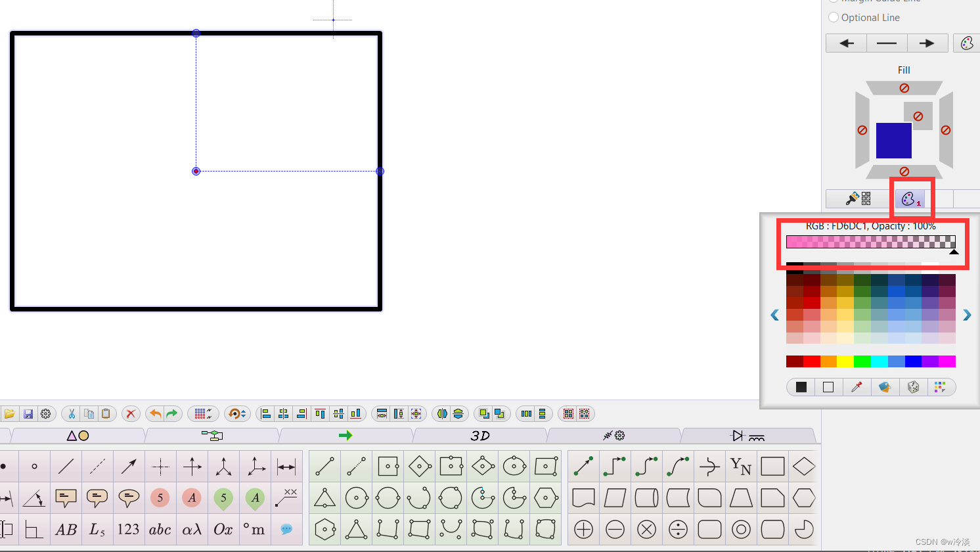Image resolution: width=980 pixels, height=552 pixels.
Task: Open a file with the folder icon
Action: [10, 414]
